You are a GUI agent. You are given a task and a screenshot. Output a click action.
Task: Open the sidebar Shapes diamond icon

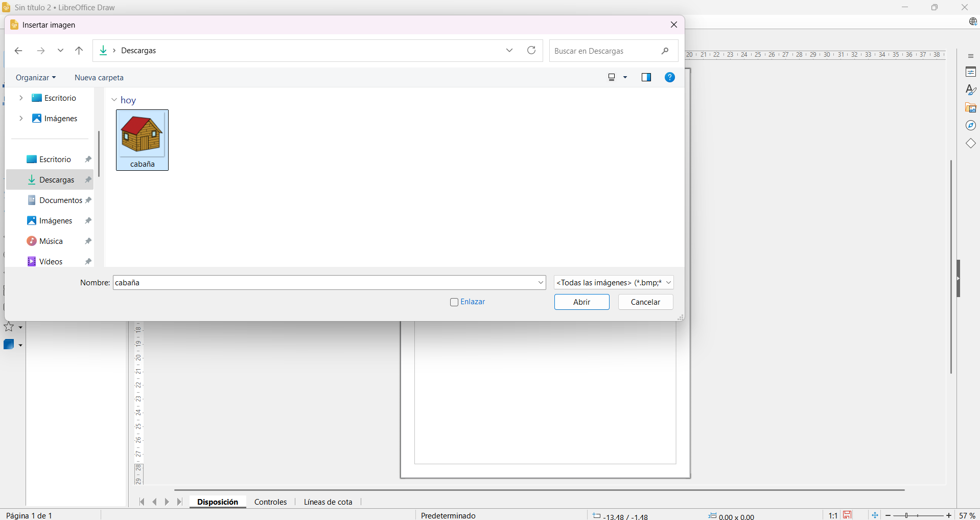(x=970, y=144)
